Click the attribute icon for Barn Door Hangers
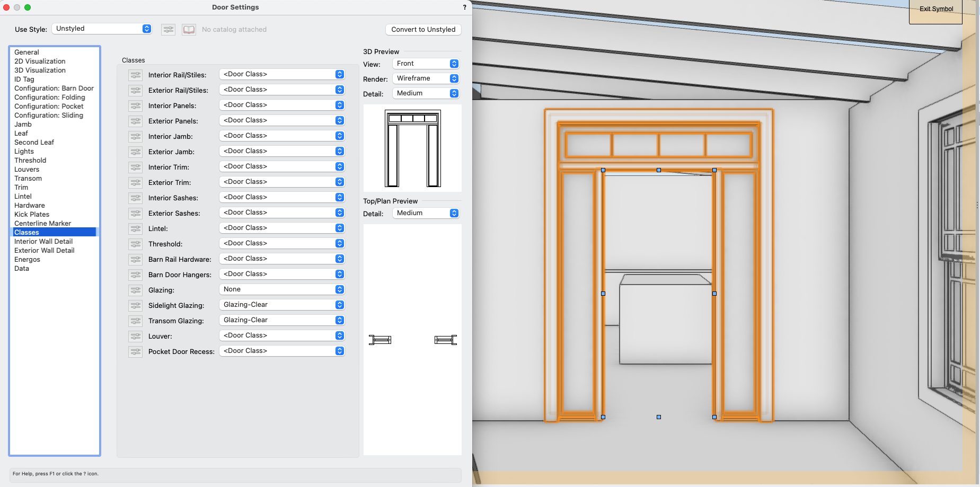Screen dimensions: 980x487 [x=135, y=275]
